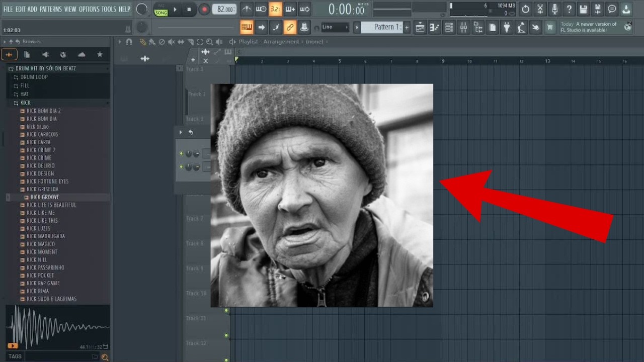Toggle the chain link grouping button
The height and width of the screenshot is (362, 644).
pos(290,27)
